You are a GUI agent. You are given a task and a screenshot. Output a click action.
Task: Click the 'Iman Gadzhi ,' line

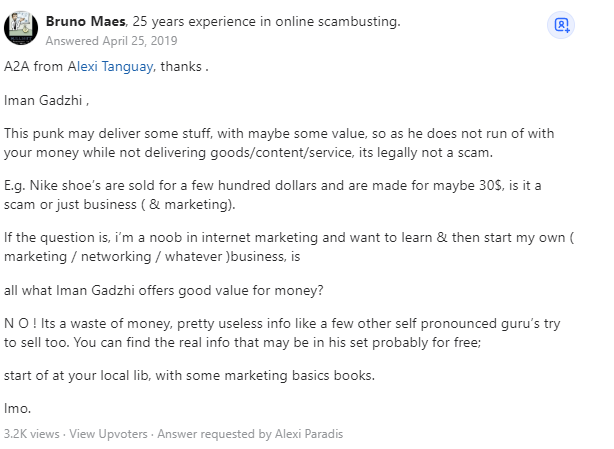click(x=47, y=100)
